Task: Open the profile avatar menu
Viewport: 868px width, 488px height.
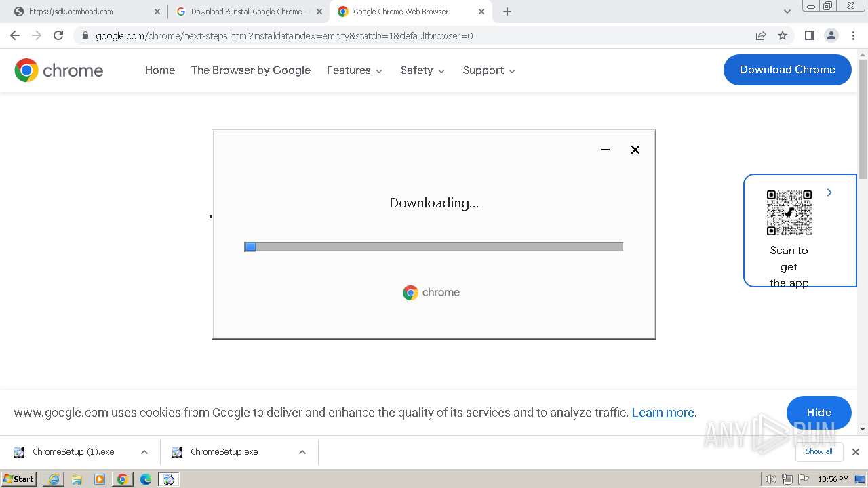Action: 831,35
